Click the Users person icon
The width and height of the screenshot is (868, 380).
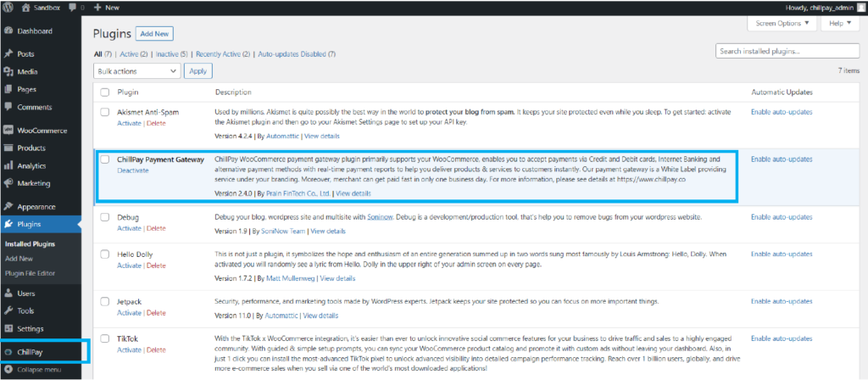pos(8,293)
